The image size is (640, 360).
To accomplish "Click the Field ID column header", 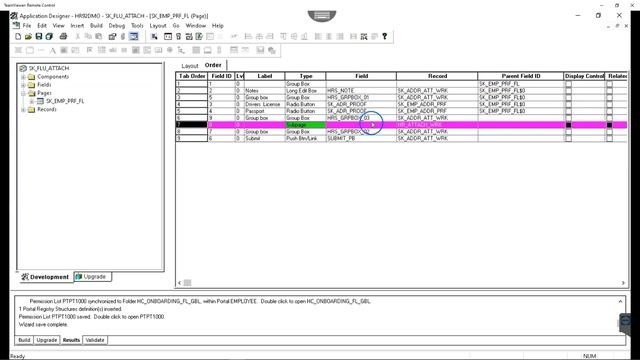I will [x=222, y=76].
